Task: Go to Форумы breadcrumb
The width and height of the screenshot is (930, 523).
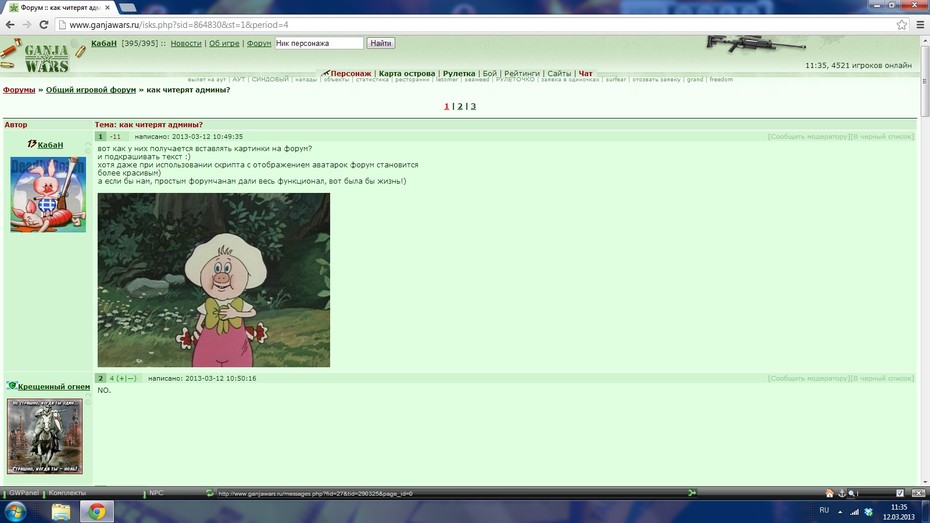Action: pos(19,90)
